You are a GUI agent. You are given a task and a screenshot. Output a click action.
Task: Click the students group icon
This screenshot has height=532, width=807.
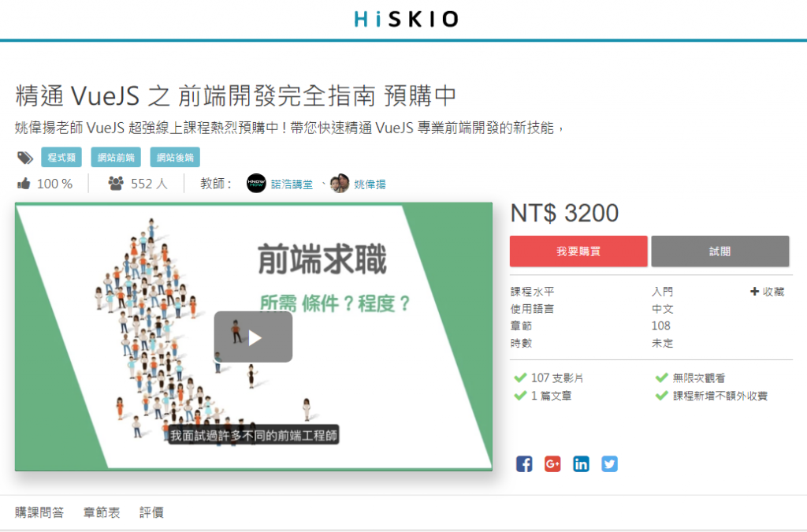tap(116, 183)
